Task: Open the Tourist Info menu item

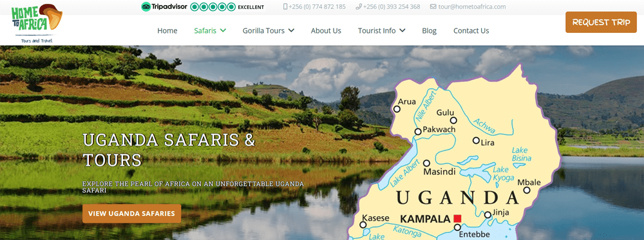Action: click(377, 30)
